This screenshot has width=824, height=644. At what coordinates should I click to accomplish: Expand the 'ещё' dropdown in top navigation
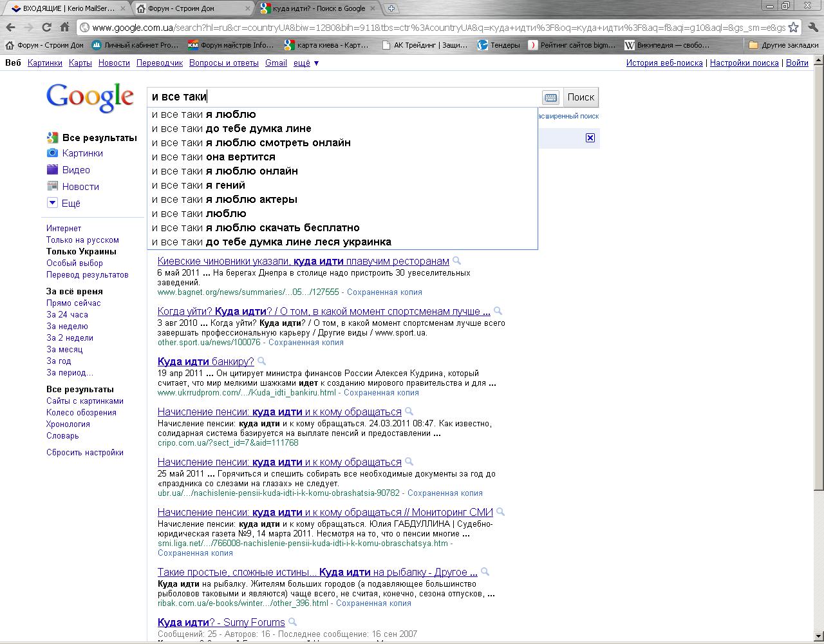coord(306,63)
